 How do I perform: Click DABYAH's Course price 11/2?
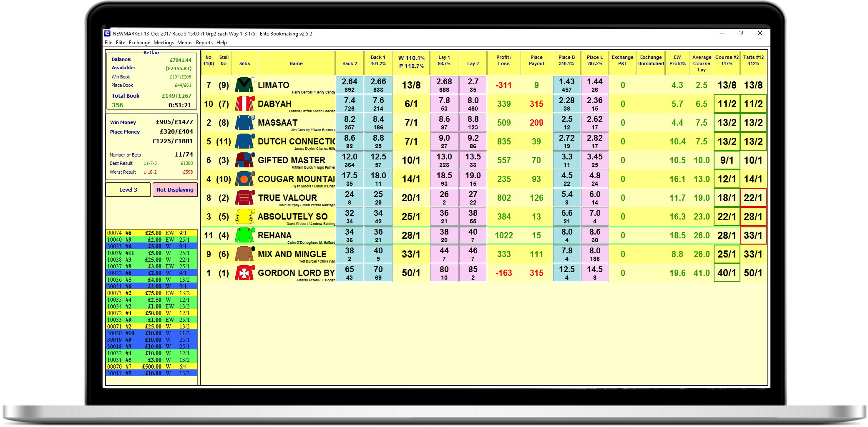pos(727,104)
